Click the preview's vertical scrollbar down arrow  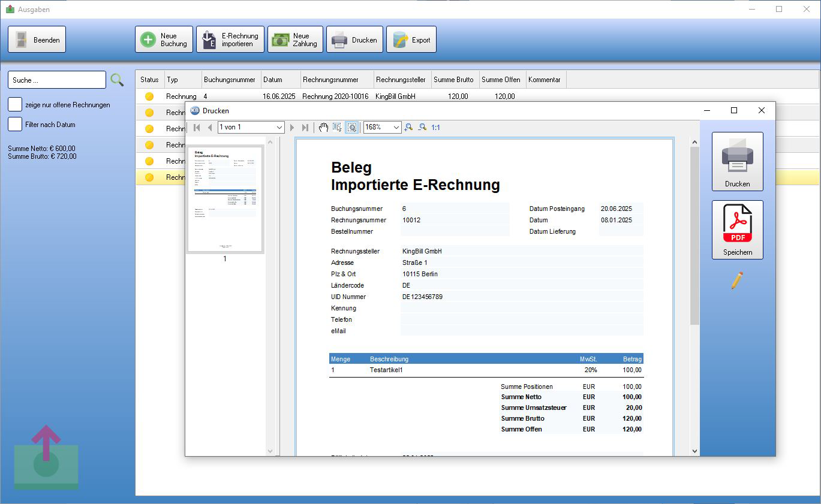[694, 451]
